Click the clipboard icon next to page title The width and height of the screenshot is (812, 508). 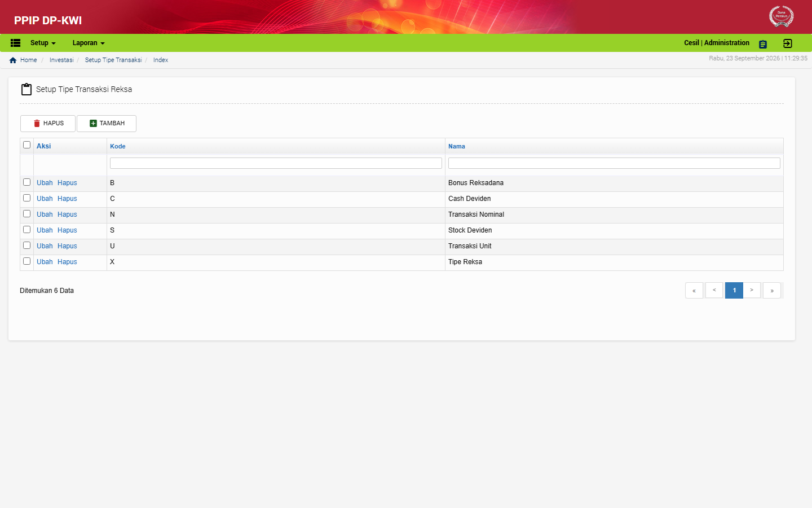pyautogui.click(x=27, y=89)
